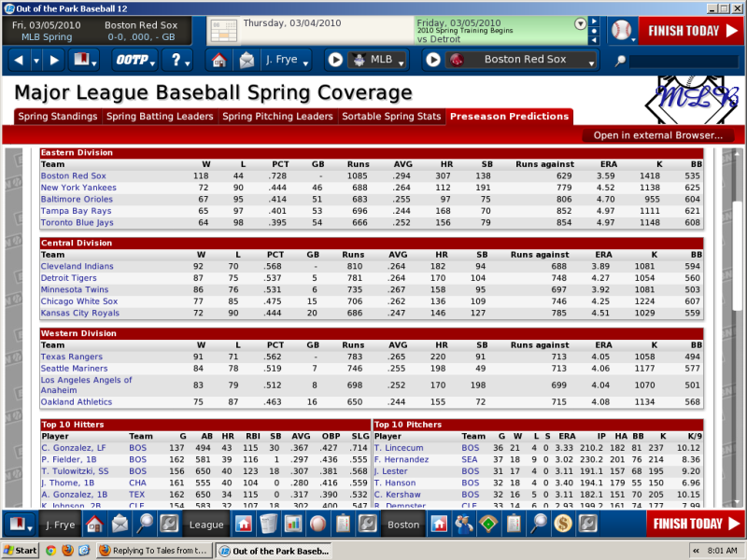This screenshot has height=560, width=747.
Task: Open the mail envelope icon in the top toolbar
Action: [x=247, y=60]
